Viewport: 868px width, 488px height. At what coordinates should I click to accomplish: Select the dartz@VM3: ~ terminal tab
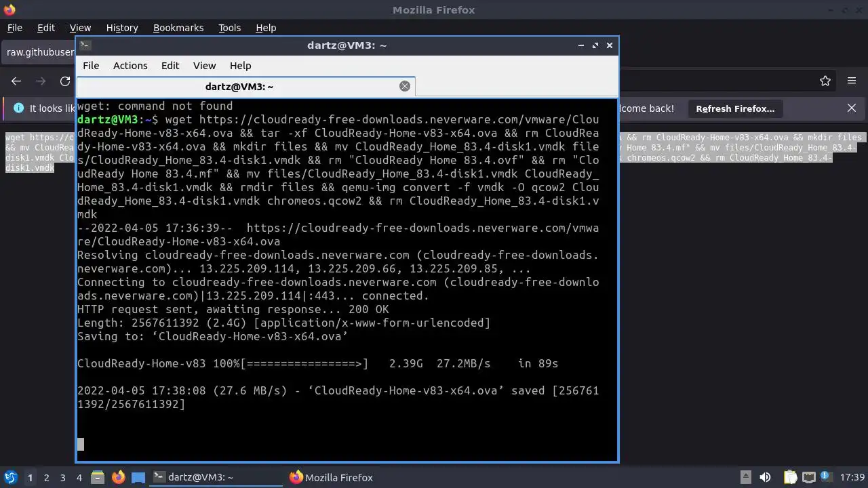239,86
